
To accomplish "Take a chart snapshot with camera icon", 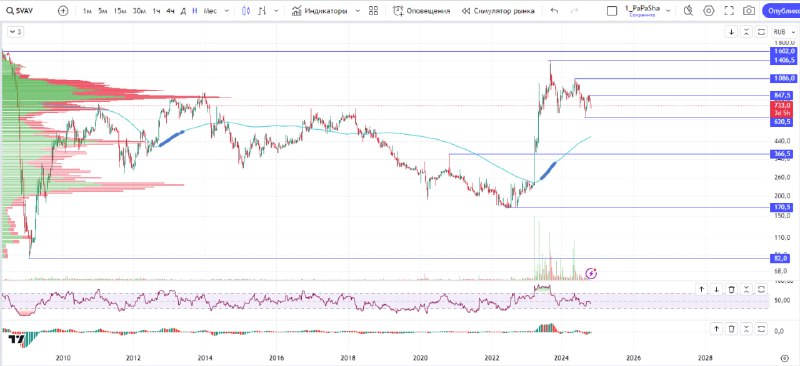I will point(749,11).
